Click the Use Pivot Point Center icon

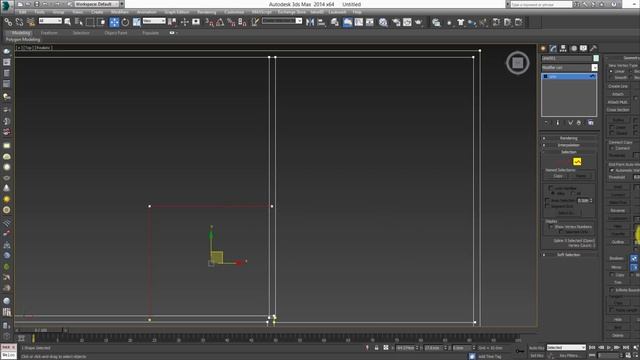click(x=173, y=22)
